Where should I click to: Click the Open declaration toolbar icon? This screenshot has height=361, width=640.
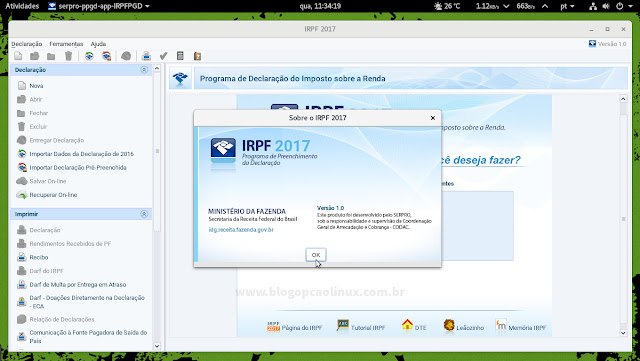coord(35,56)
